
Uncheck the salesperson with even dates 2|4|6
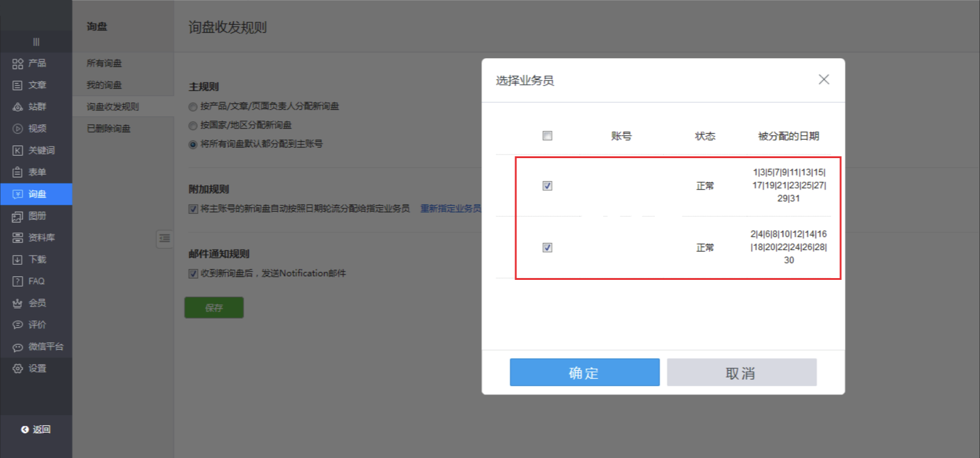click(x=547, y=248)
